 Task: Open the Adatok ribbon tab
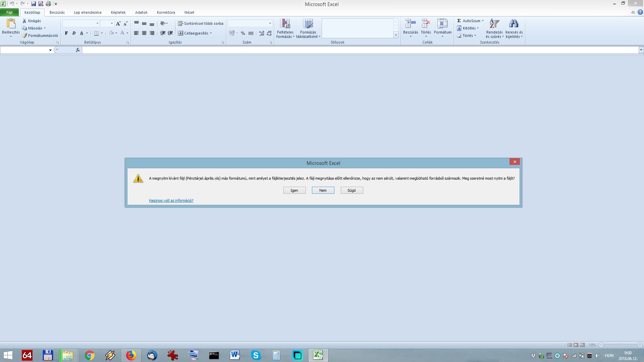141,12
